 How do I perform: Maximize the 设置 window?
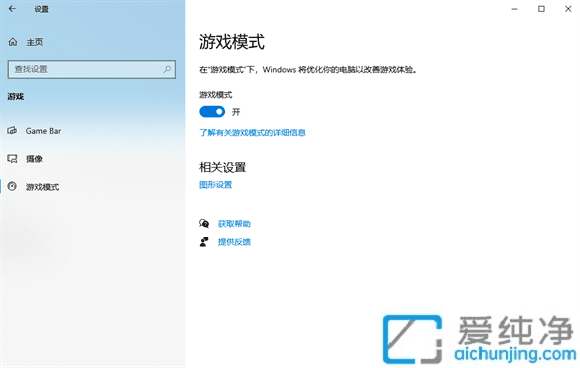pyautogui.click(x=541, y=9)
